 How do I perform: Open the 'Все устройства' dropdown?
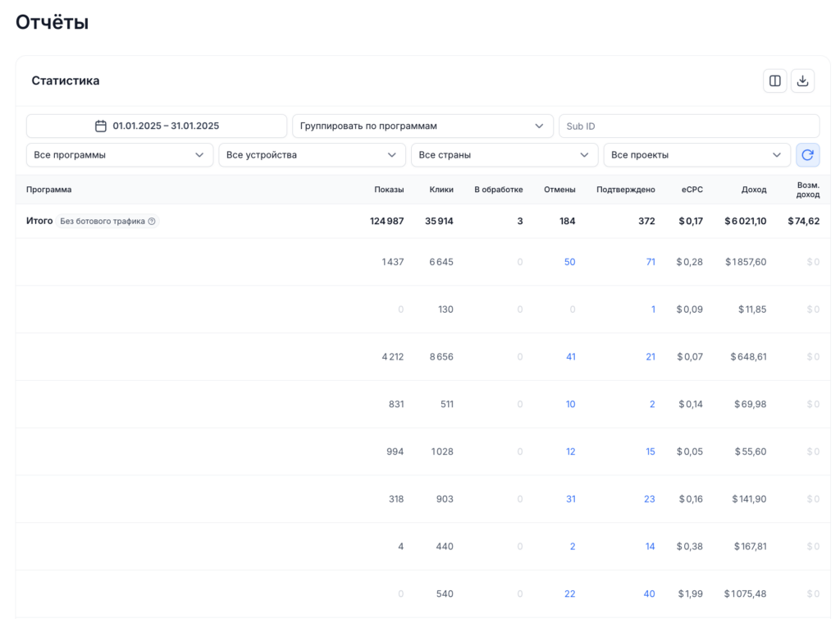pyautogui.click(x=312, y=154)
